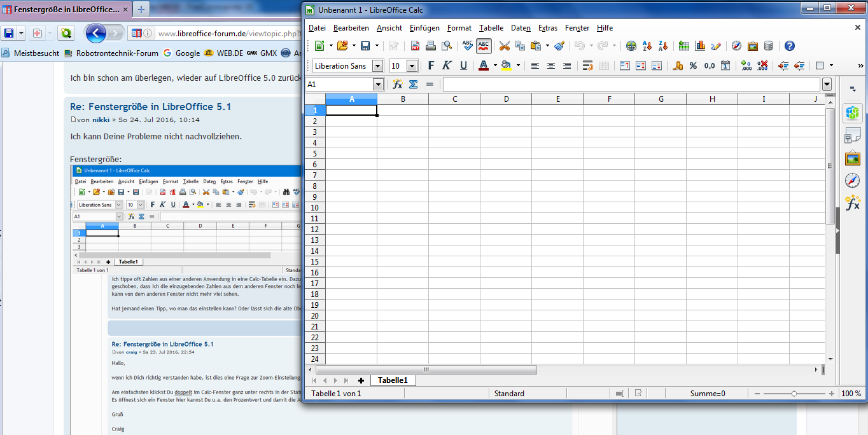Open Paste special dropdown arrow
868x435 pixels.
[547, 46]
